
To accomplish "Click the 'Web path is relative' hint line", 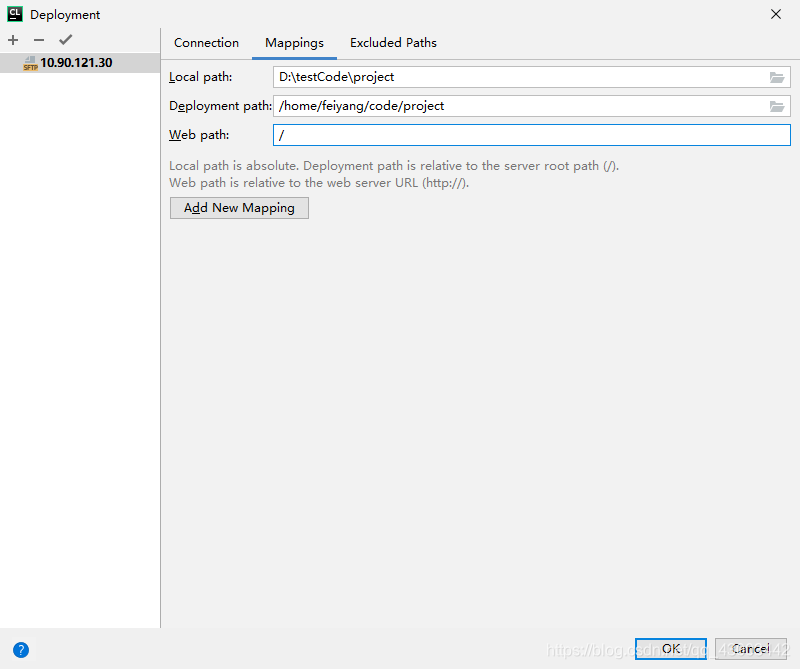I will (x=319, y=183).
